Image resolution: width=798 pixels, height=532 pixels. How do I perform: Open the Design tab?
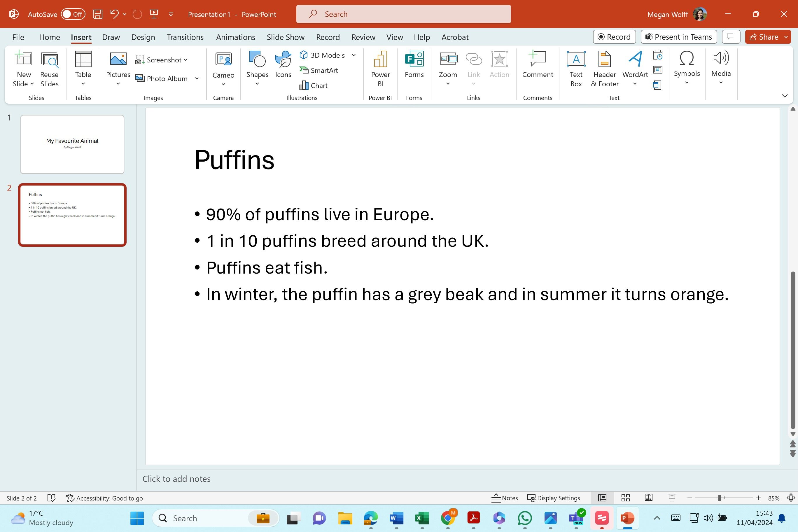click(x=143, y=37)
